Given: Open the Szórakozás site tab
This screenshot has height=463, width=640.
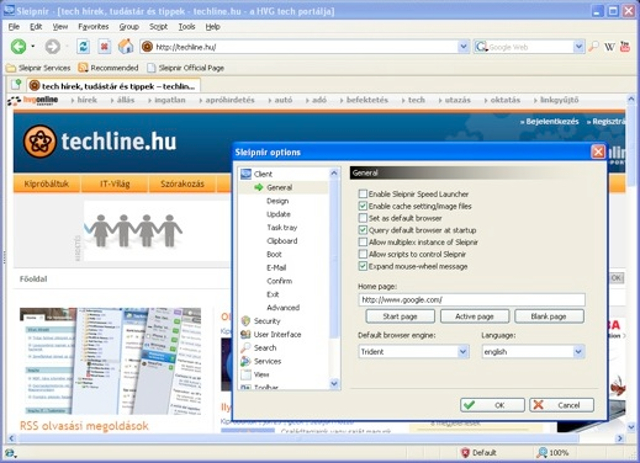Looking at the screenshot, I should 182,184.
